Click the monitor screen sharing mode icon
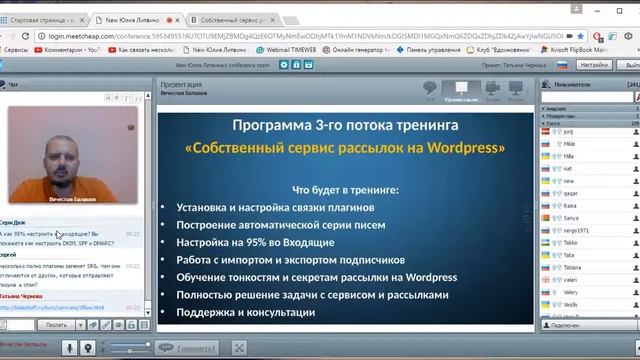This screenshot has height=360, width=640. pos(516,89)
